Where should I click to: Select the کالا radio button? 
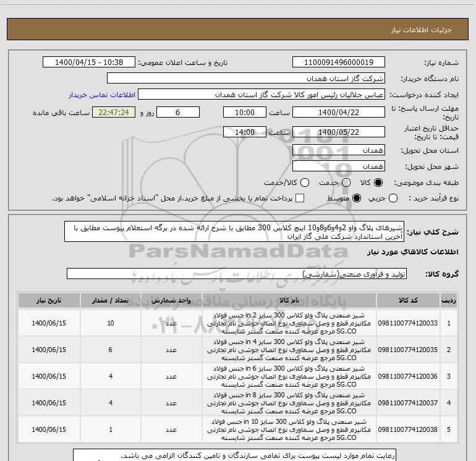pos(378,183)
